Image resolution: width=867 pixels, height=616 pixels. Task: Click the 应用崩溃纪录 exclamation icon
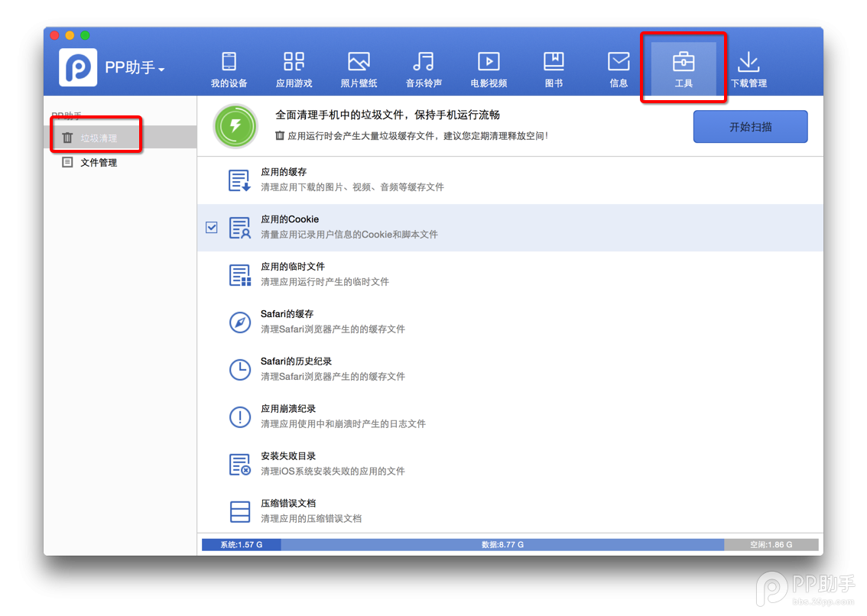tap(239, 417)
